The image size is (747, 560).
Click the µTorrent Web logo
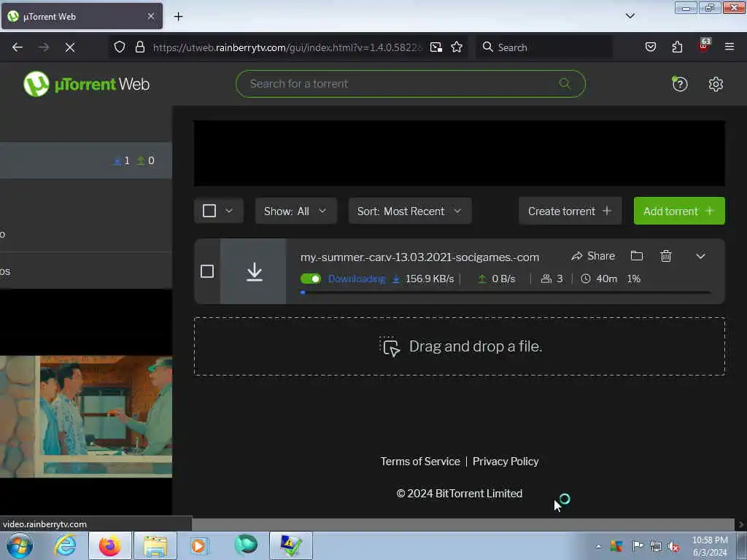click(86, 85)
